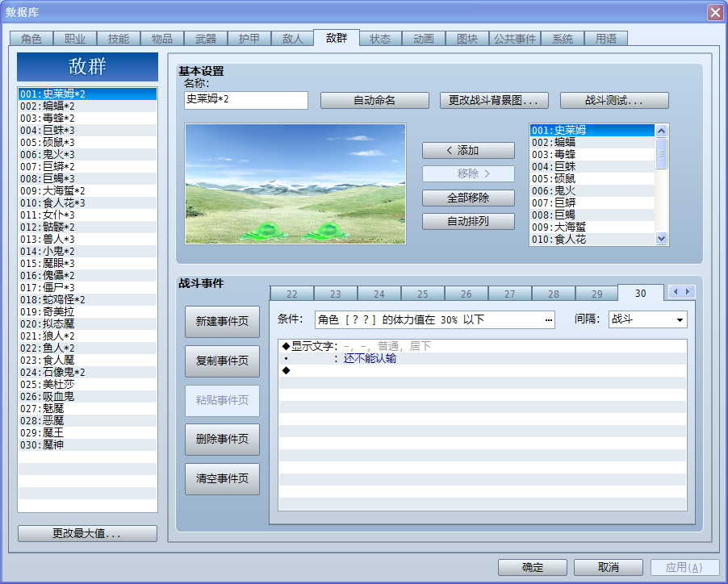The image size is (728, 584).
Task: Click 清空事件页 button
Action: (x=222, y=478)
